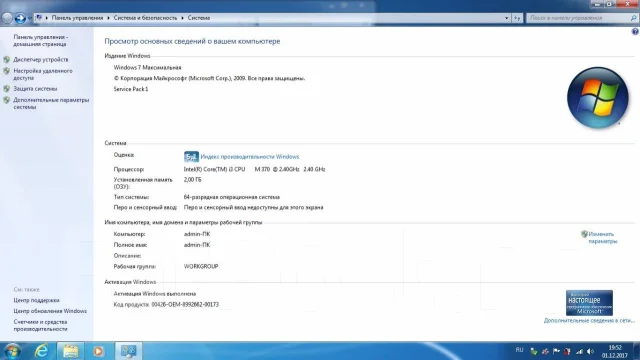640x360 pixels.
Task: Click shield icon beside Диспетчер устройств
Action: tap(7, 60)
